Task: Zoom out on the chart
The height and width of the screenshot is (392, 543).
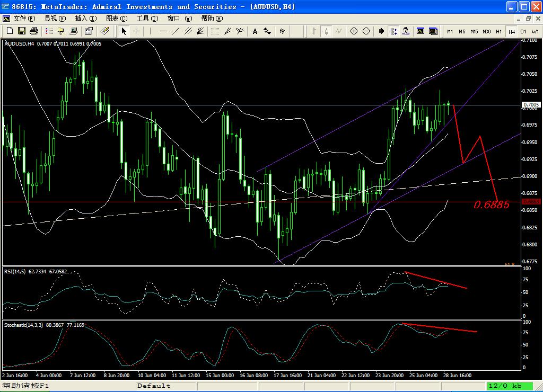Action: coord(366,31)
